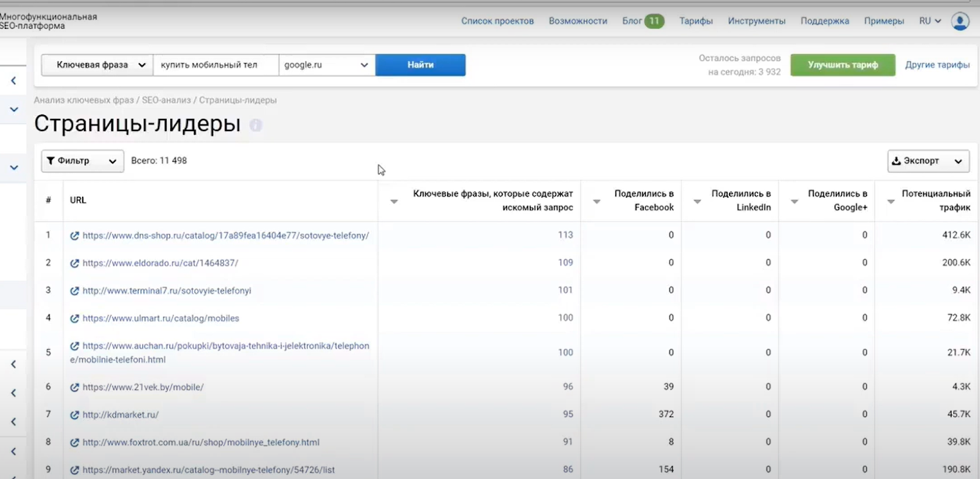980x479 pixels.
Task: Open the terminal7.ru sotovyie-telefonyi URL
Action: [x=167, y=291]
